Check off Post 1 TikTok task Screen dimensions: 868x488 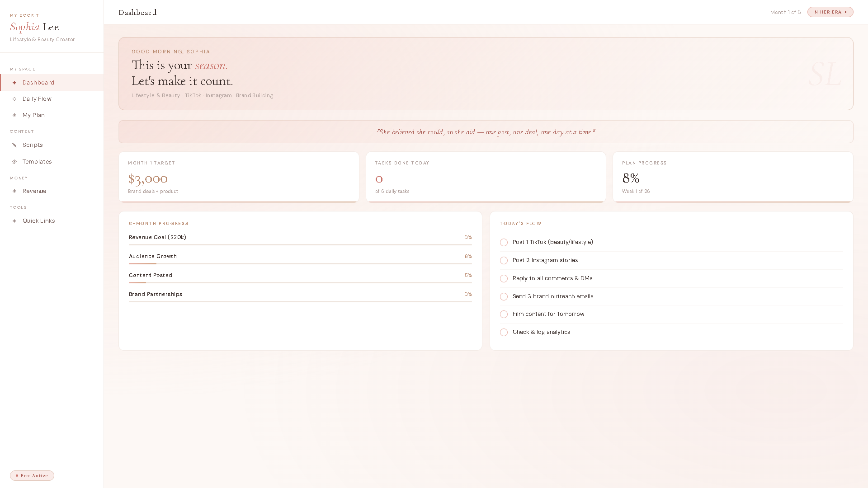pos(504,243)
